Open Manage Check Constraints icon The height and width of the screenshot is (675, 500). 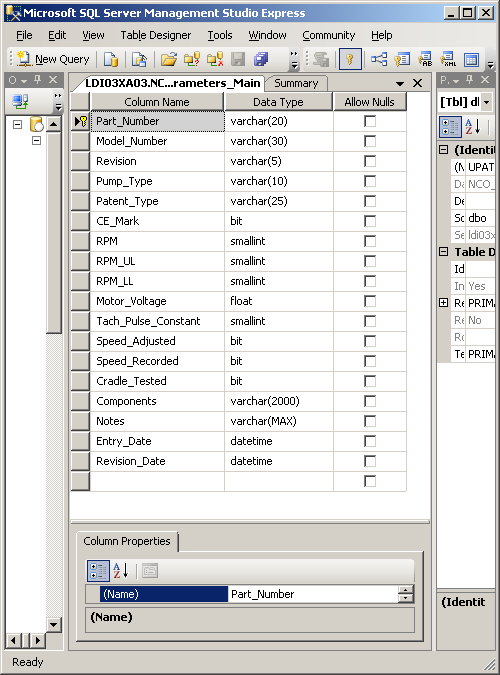472,59
